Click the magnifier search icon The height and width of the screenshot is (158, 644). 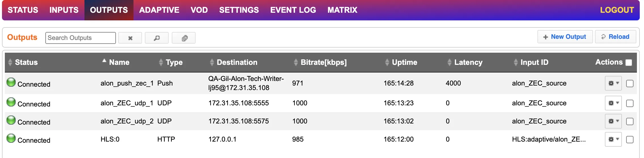[x=157, y=38]
